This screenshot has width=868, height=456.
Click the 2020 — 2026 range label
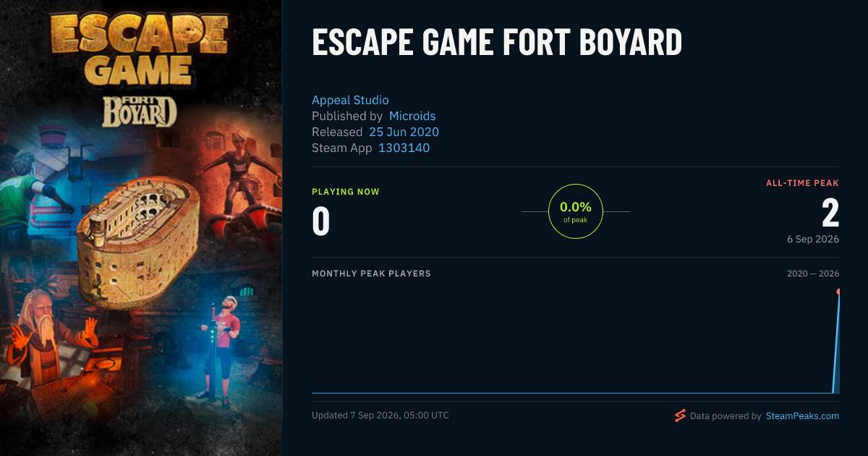click(813, 274)
